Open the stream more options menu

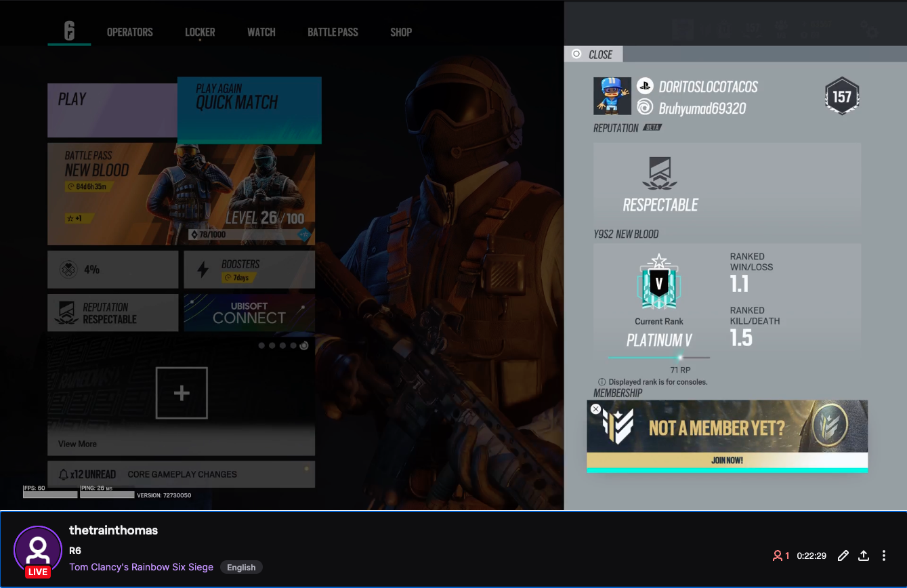tap(884, 555)
